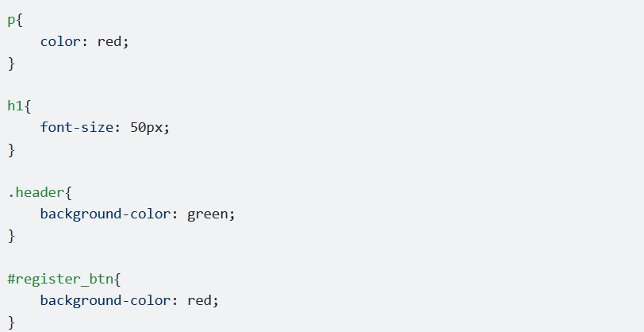644x332 pixels.
Task: Place cursor on the color property name
Action: (60, 41)
